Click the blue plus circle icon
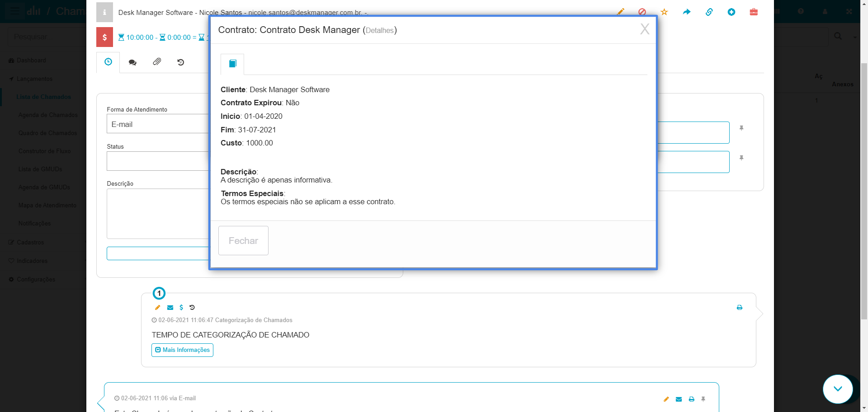The height and width of the screenshot is (412, 868). [731, 12]
